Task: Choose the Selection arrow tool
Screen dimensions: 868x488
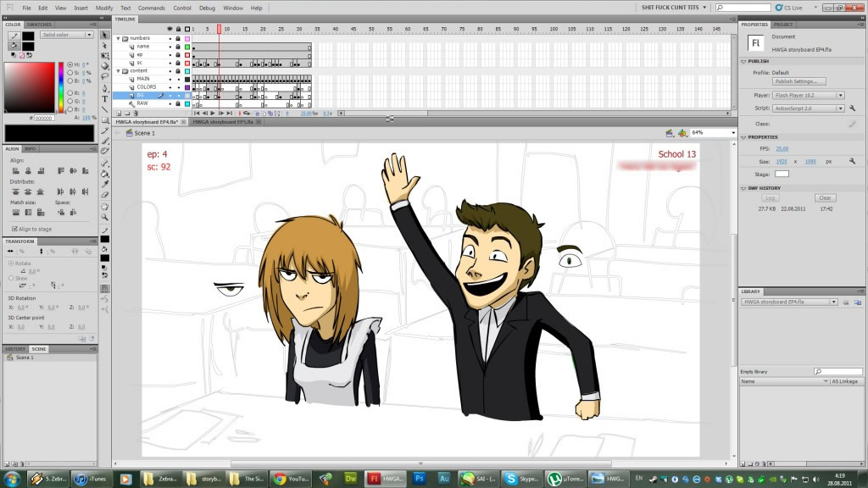Action: tap(105, 36)
